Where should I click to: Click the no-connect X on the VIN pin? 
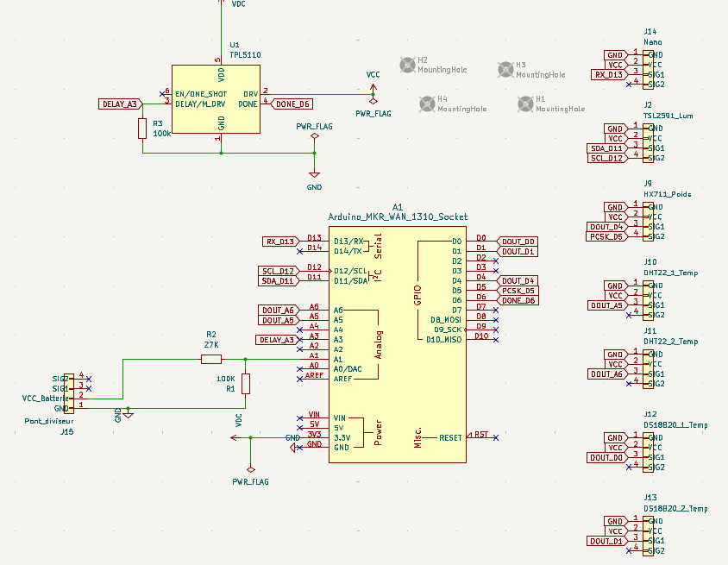coord(300,417)
